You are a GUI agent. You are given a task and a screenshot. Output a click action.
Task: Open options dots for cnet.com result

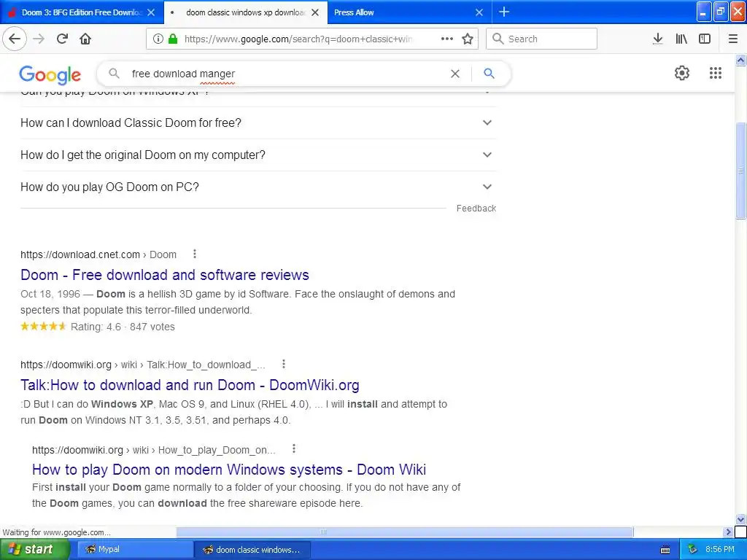pyautogui.click(x=194, y=254)
